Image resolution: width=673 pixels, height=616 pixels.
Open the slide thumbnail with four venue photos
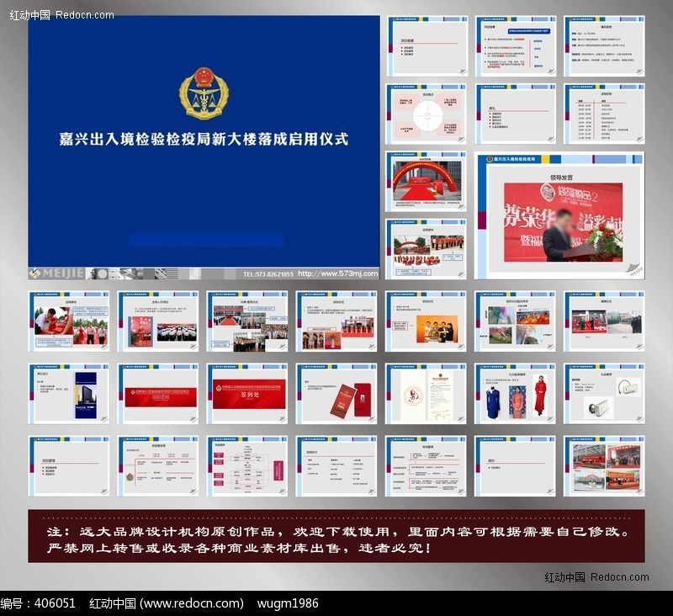604,466
